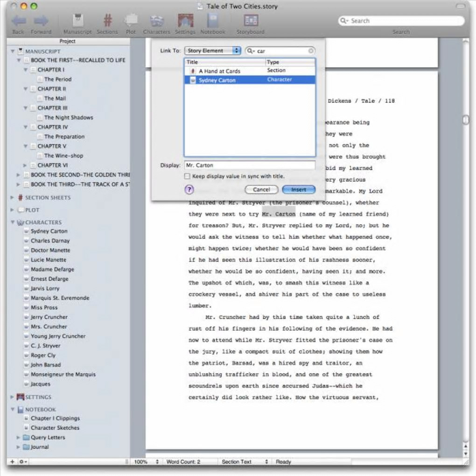Open the Link To Story Element dropdown
476x476 pixels.
(x=212, y=51)
